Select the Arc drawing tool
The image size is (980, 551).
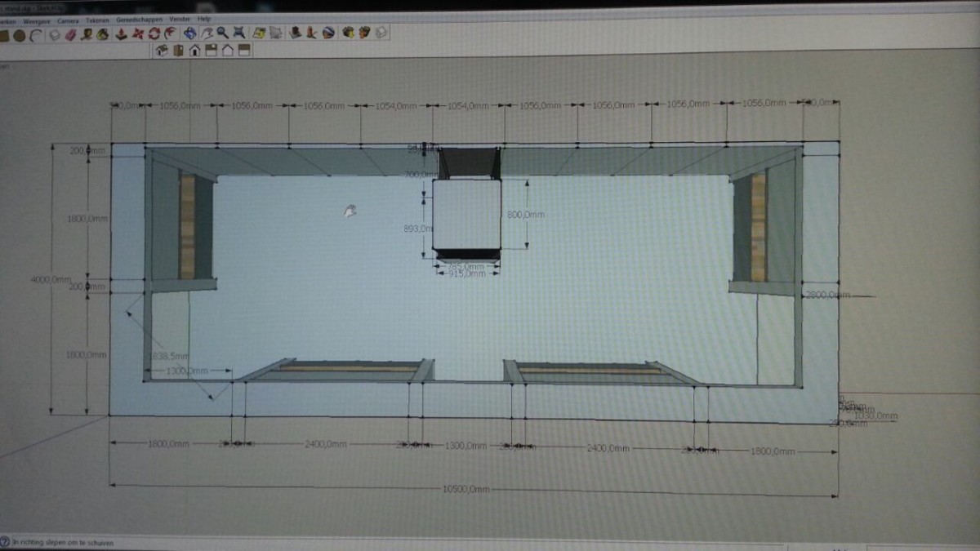pyautogui.click(x=36, y=34)
